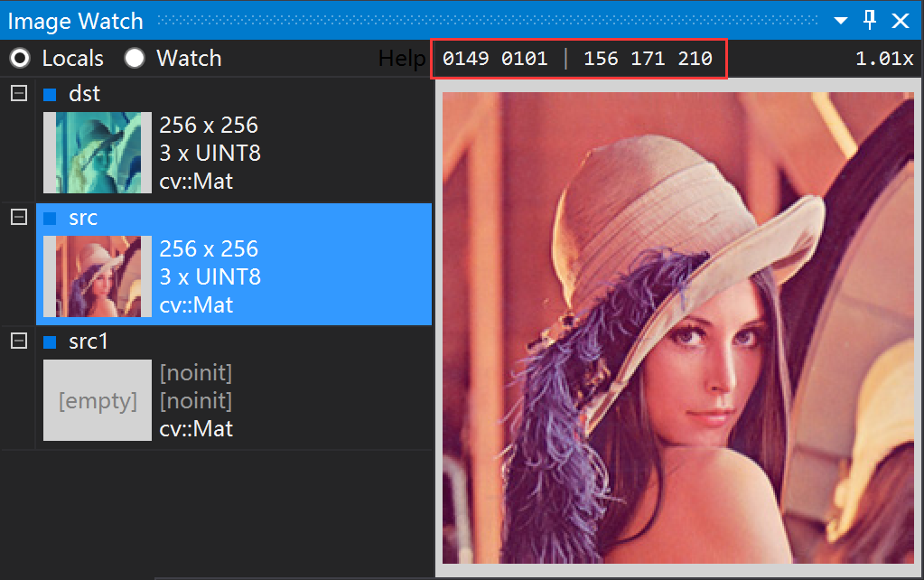The image size is (924, 580).
Task: Click pixel coordinates 0149 0101 readout
Action: 495,59
